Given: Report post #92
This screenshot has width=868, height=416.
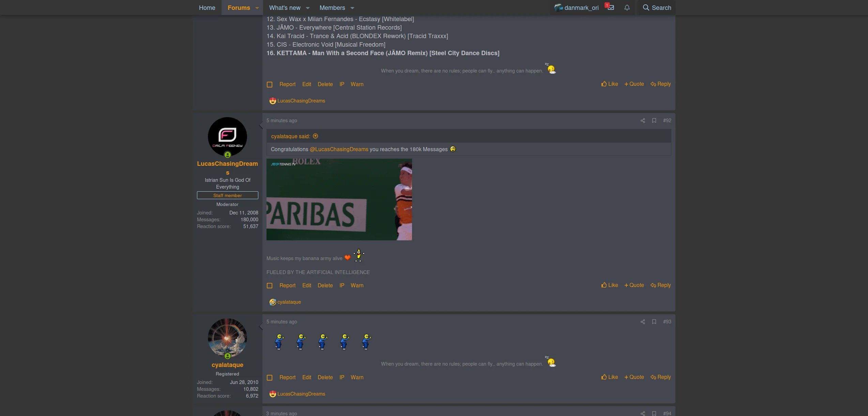Looking at the screenshot, I should point(287,286).
